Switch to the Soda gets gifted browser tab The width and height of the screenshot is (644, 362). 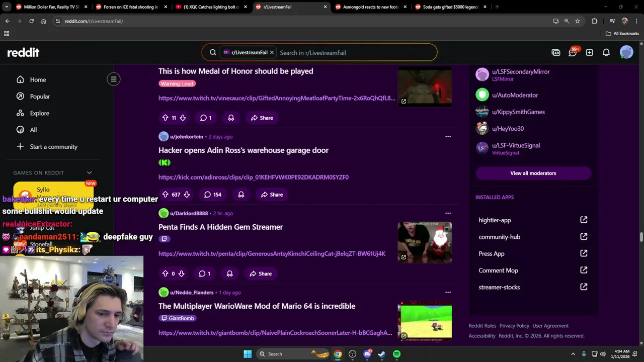pyautogui.click(x=451, y=7)
